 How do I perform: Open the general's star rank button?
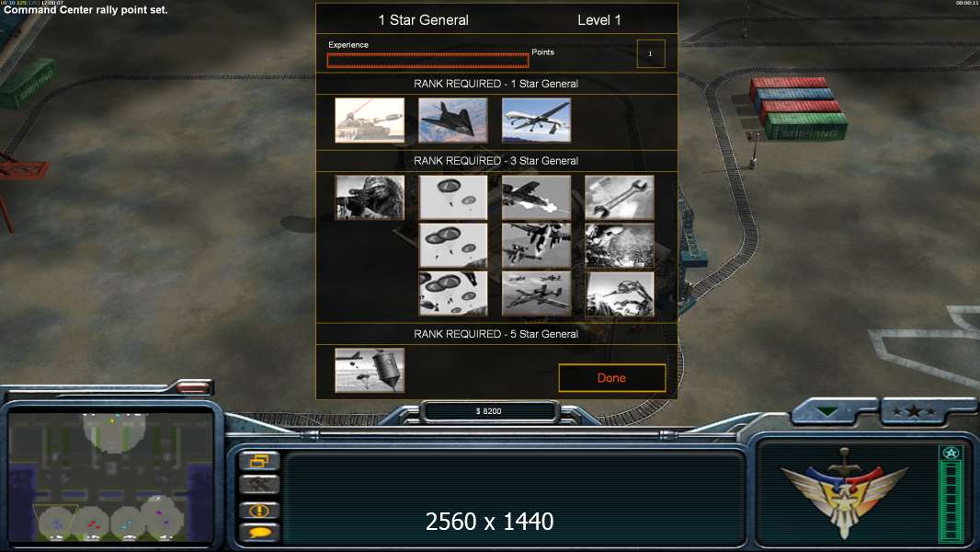[x=914, y=411]
